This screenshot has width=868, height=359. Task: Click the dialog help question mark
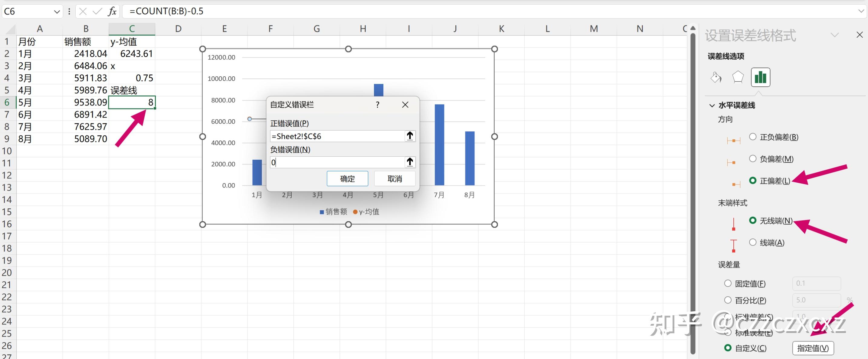pos(377,105)
